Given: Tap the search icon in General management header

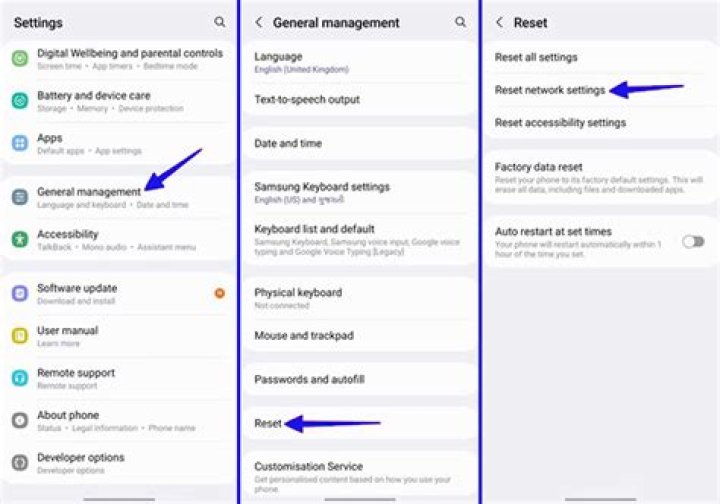Looking at the screenshot, I should tap(460, 22).
